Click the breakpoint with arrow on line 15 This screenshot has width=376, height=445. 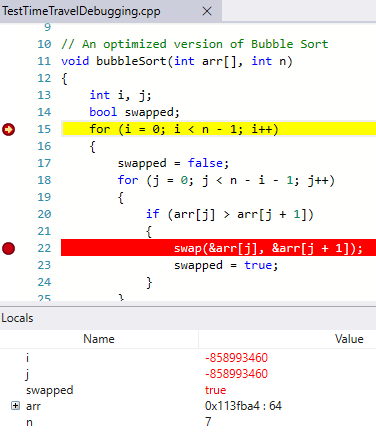(8, 129)
